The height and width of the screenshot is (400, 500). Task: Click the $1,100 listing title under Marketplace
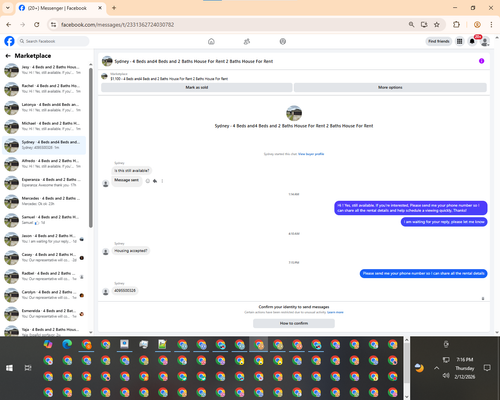click(x=169, y=79)
